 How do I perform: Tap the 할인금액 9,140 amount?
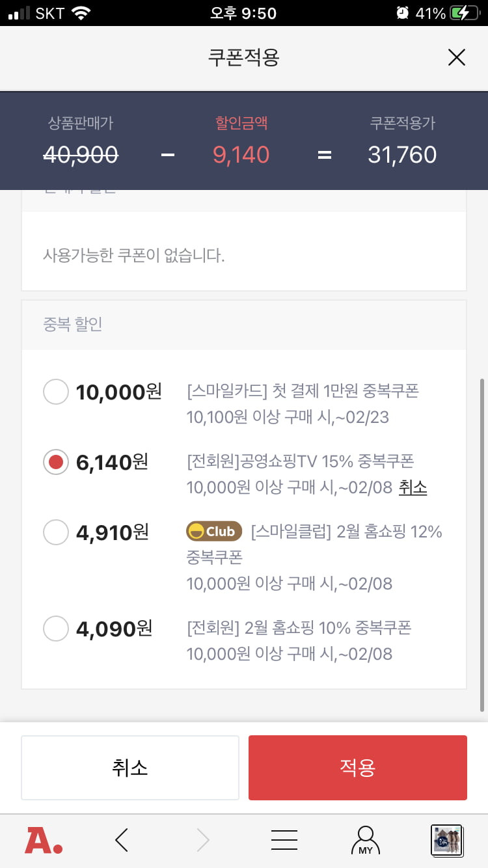tap(241, 155)
